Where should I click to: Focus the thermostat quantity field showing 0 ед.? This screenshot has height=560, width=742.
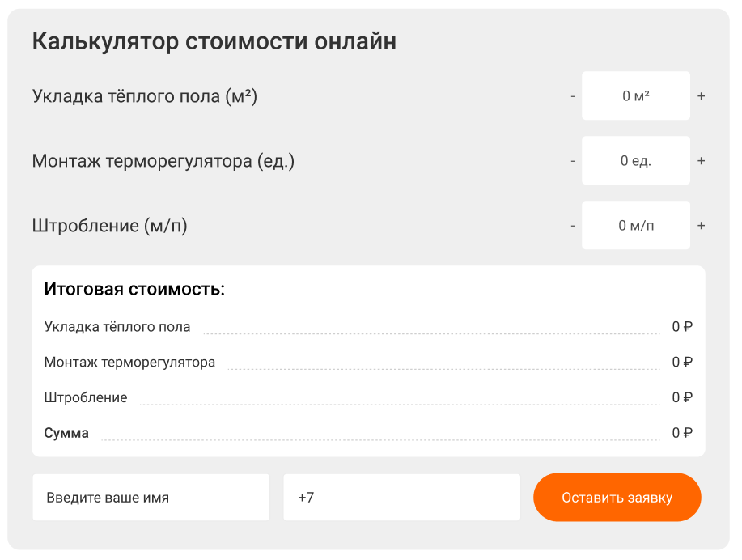[636, 161]
